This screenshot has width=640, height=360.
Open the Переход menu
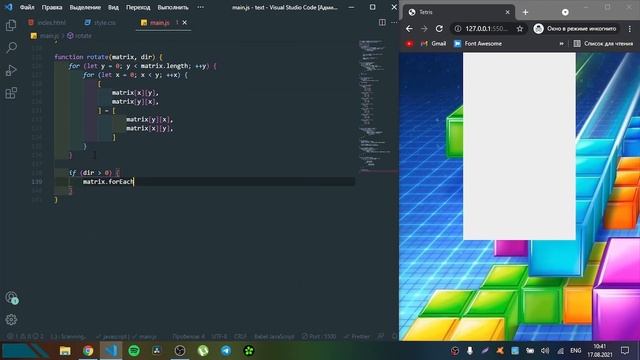(x=138, y=7)
